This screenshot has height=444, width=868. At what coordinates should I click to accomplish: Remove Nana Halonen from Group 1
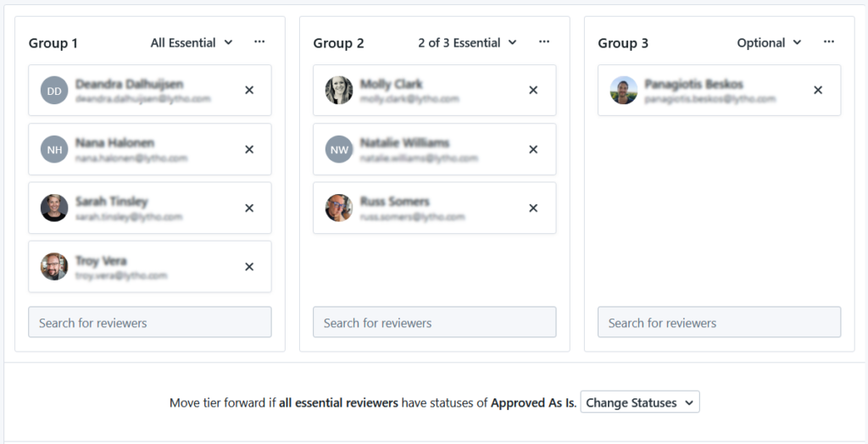click(x=249, y=149)
